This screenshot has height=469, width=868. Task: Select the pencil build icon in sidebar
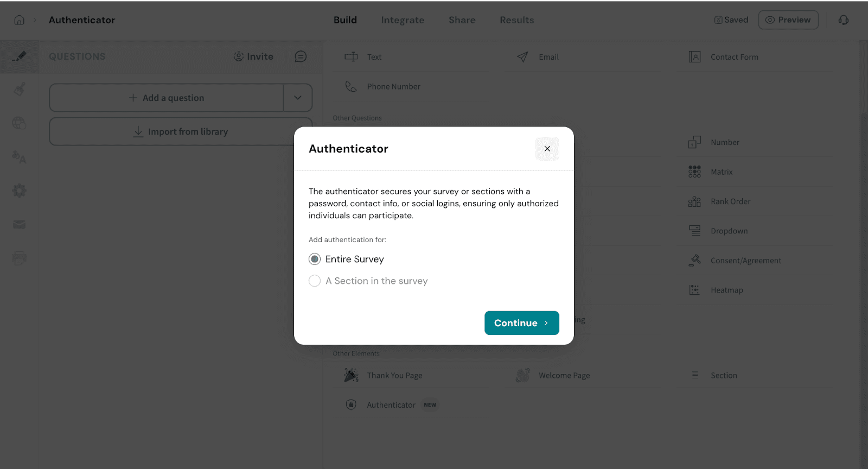tap(19, 56)
